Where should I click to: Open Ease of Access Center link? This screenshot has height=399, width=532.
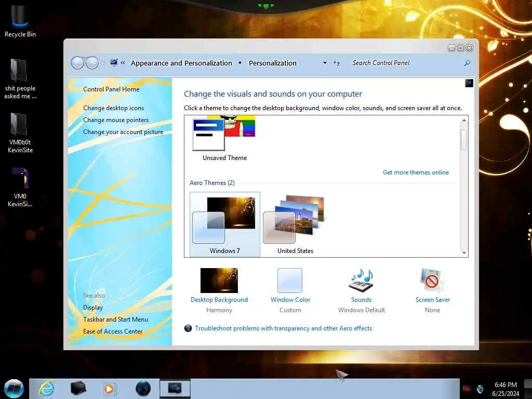click(x=113, y=331)
